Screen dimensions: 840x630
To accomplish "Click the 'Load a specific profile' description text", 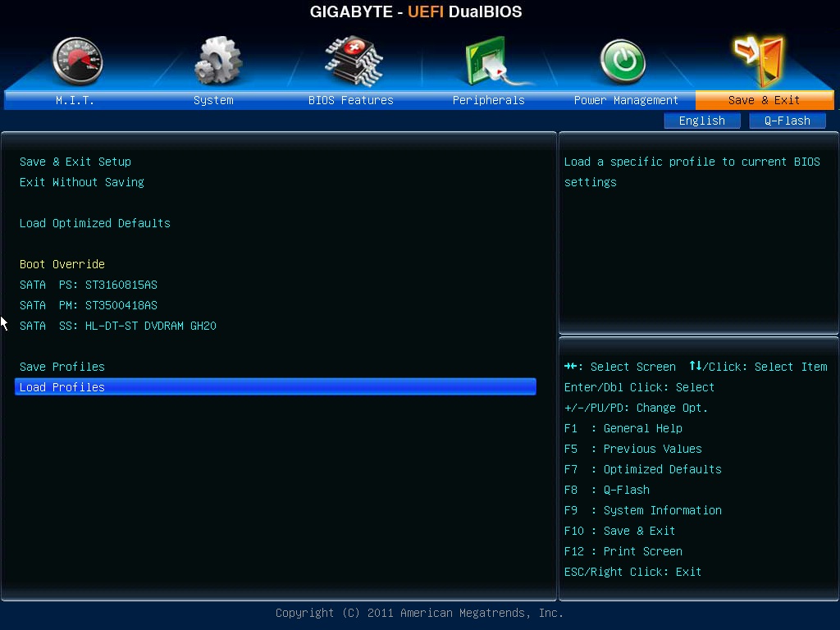I will pyautogui.click(x=692, y=172).
